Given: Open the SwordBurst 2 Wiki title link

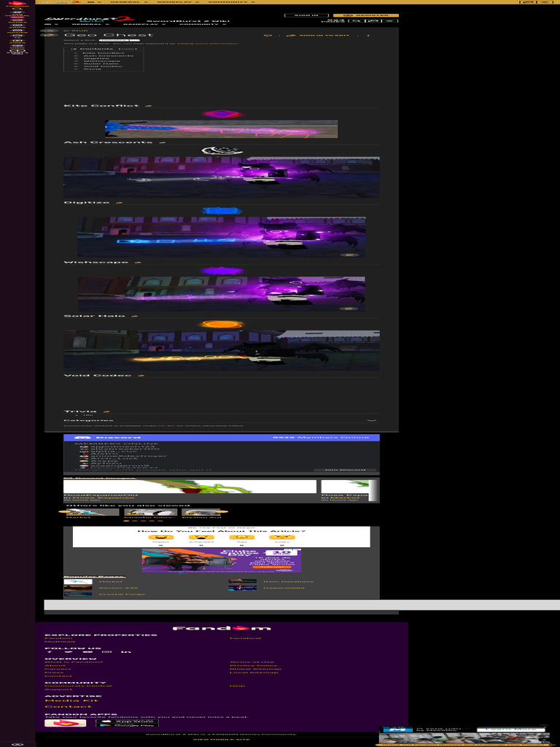Looking at the screenshot, I should 188,21.
